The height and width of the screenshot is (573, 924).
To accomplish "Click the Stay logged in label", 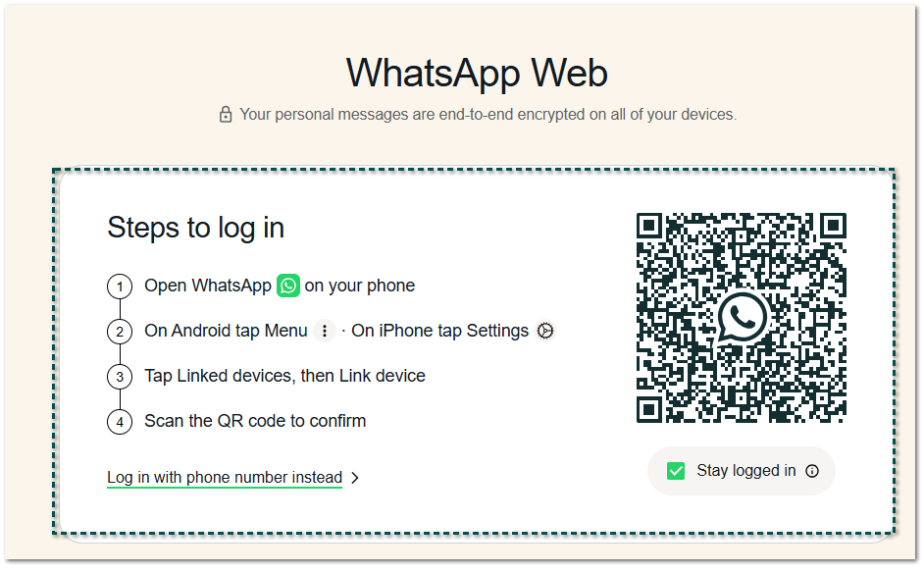I will 746,470.
